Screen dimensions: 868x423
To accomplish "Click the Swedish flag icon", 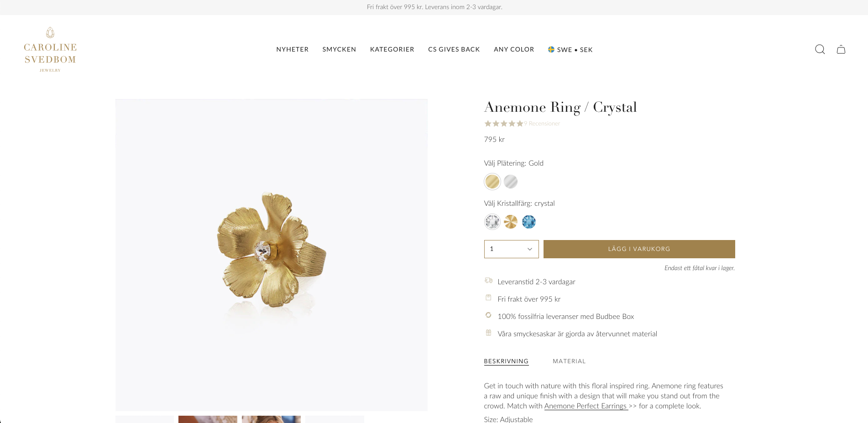I will click(551, 49).
